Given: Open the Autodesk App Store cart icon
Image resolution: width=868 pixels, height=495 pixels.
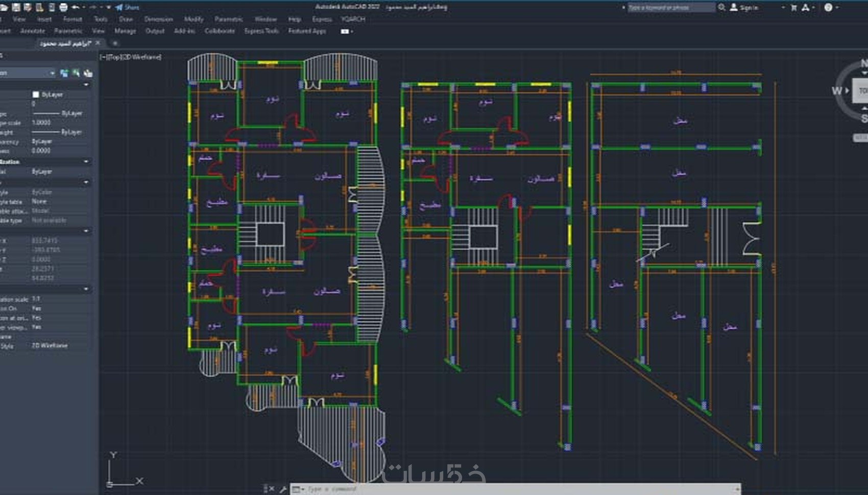Looking at the screenshot, I should click(793, 7).
